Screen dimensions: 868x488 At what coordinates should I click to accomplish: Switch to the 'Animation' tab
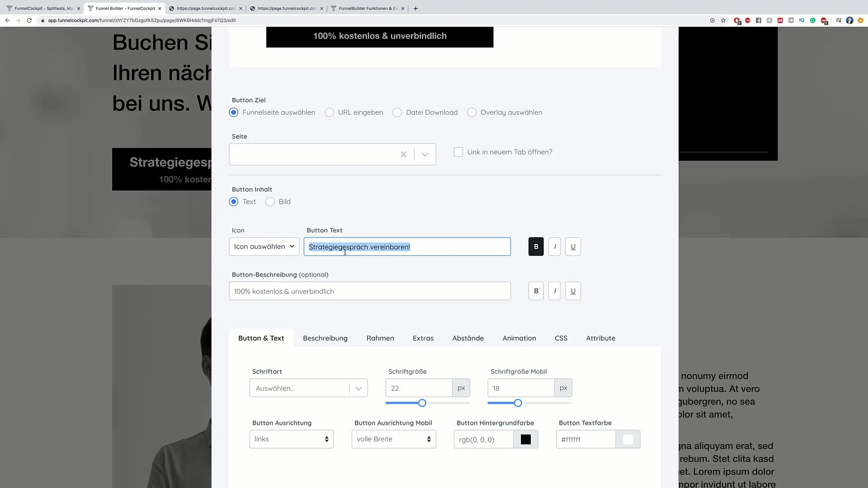[x=519, y=338]
